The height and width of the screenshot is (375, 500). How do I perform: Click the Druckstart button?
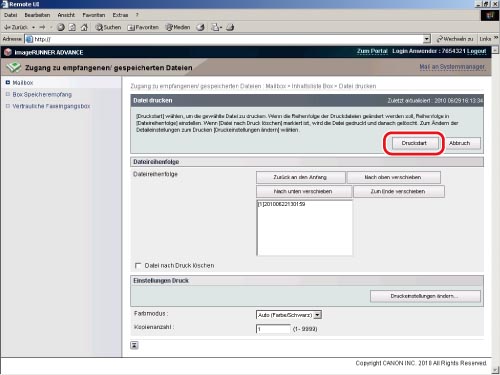[x=414, y=143]
